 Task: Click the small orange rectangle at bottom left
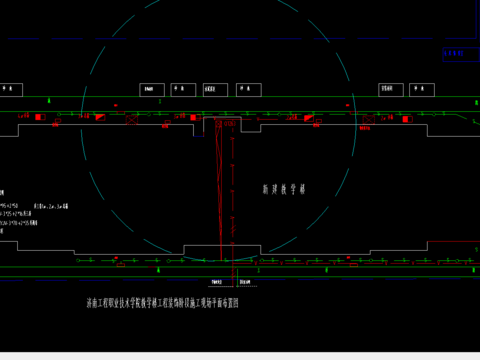(x=121, y=265)
